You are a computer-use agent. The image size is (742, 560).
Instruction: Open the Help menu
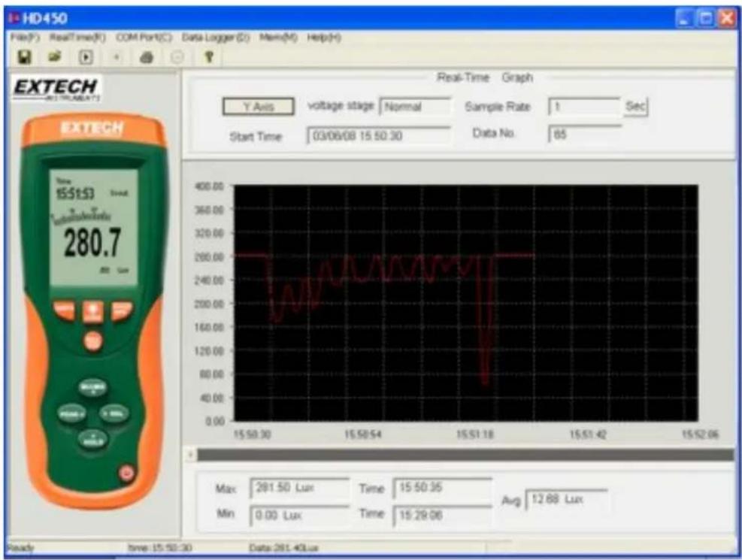(x=324, y=38)
